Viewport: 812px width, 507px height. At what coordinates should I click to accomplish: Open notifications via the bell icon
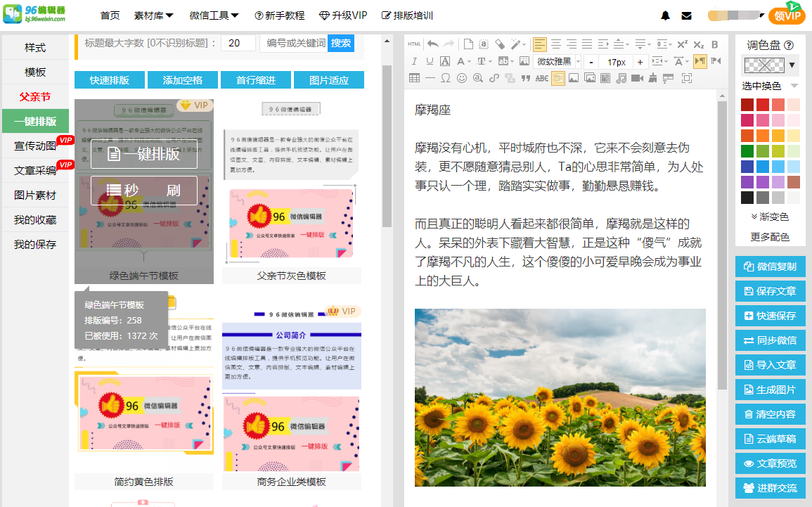tap(665, 14)
